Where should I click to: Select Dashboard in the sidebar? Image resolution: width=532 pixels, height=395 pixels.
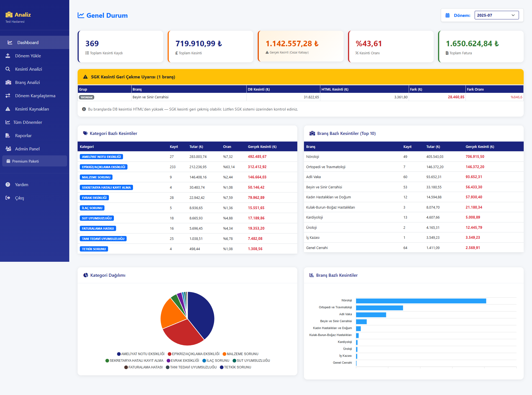click(x=28, y=42)
